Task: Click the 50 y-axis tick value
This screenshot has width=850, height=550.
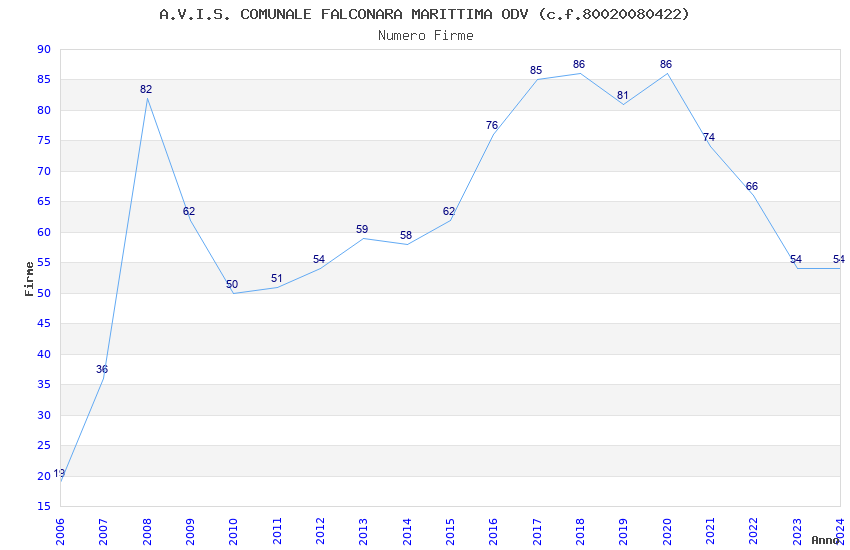Action: (44, 293)
